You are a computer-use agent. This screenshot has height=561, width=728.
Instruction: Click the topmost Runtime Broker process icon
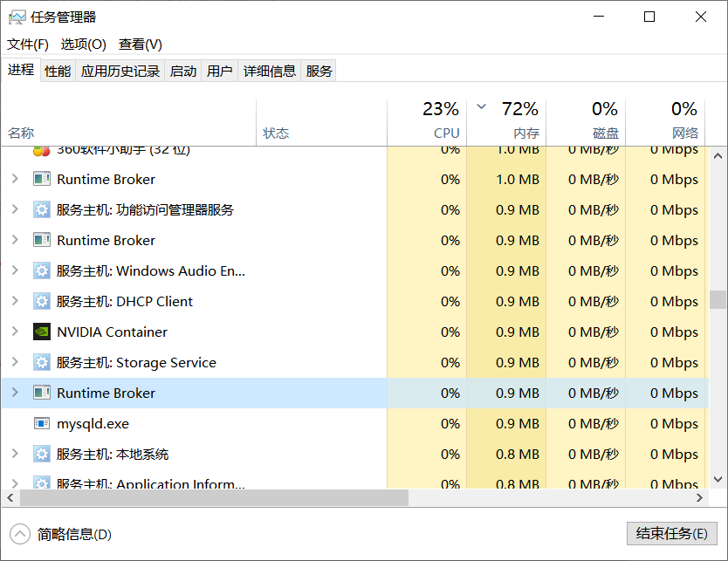pyautogui.click(x=41, y=179)
